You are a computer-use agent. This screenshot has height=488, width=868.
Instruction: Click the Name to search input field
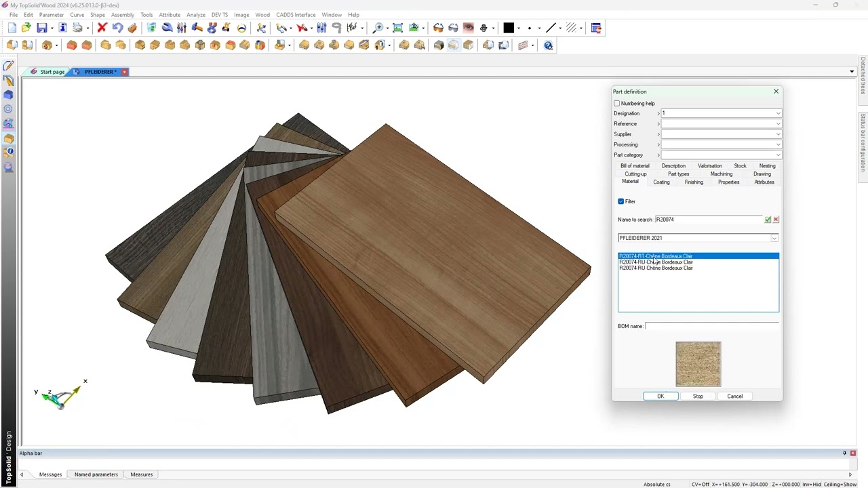(709, 220)
